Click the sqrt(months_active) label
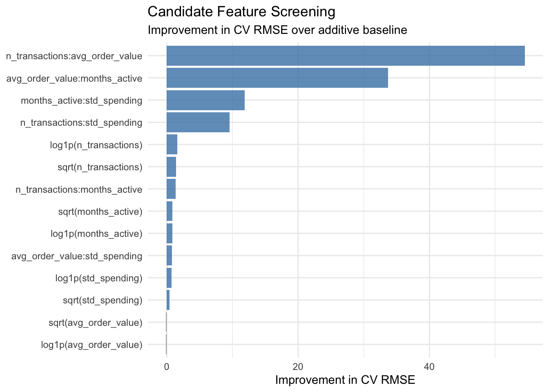Screen dimensions: 549x392 click(x=100, y=212)
